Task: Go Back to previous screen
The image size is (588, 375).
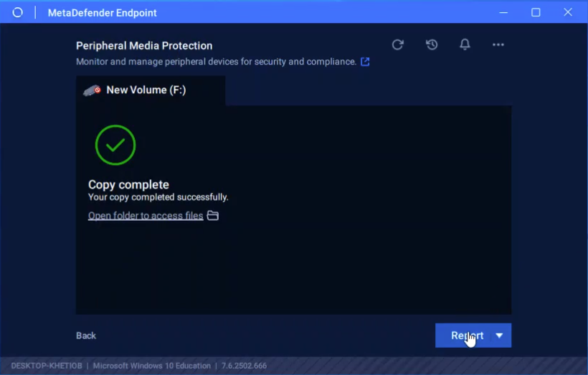Action: (x=86, y=336)
